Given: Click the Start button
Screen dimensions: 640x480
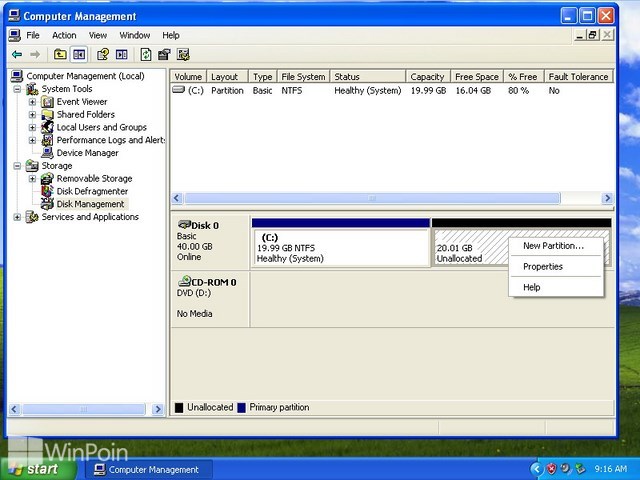Looking at the screenshot, I should click(34, 469).
